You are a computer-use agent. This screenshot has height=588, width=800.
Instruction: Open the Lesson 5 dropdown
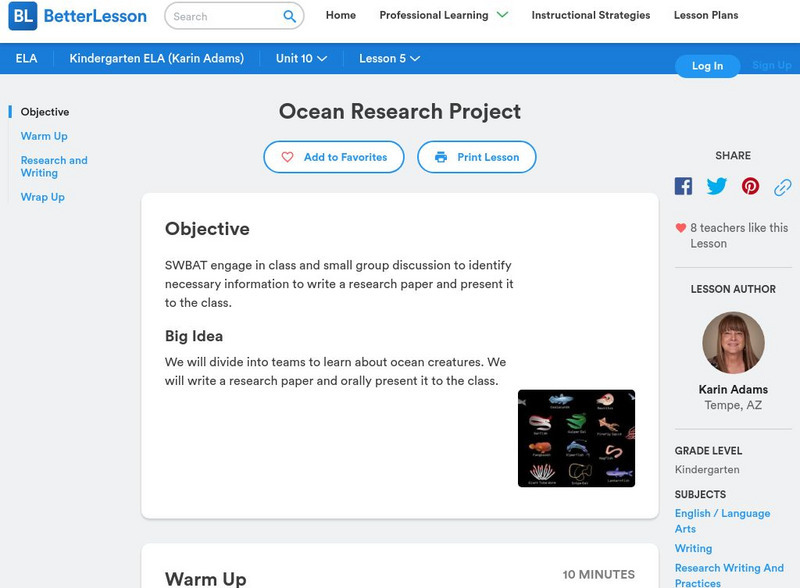(389, 59)
